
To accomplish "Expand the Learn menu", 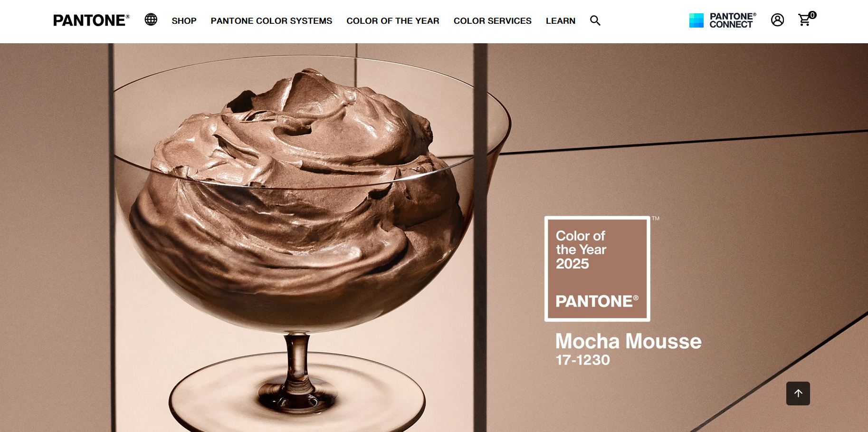I will (561, 21).
